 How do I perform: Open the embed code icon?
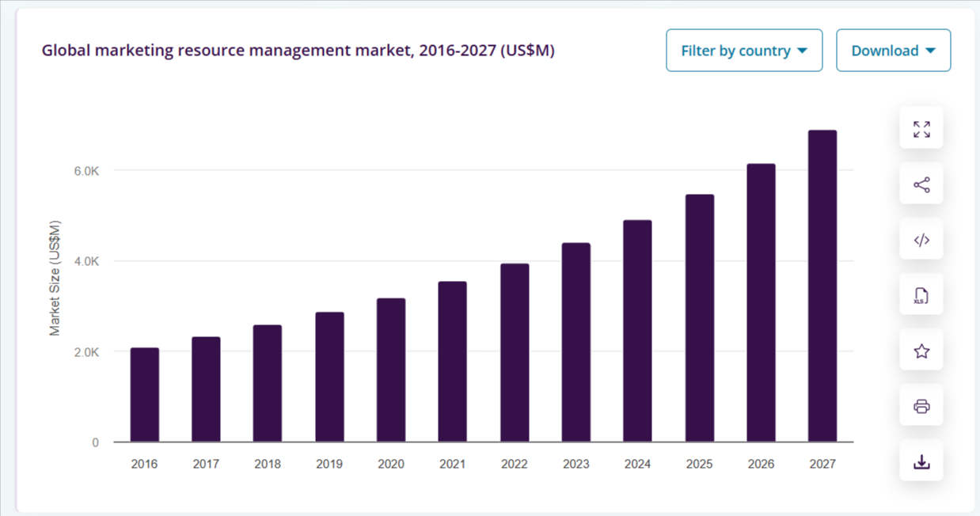coord(921,241)
